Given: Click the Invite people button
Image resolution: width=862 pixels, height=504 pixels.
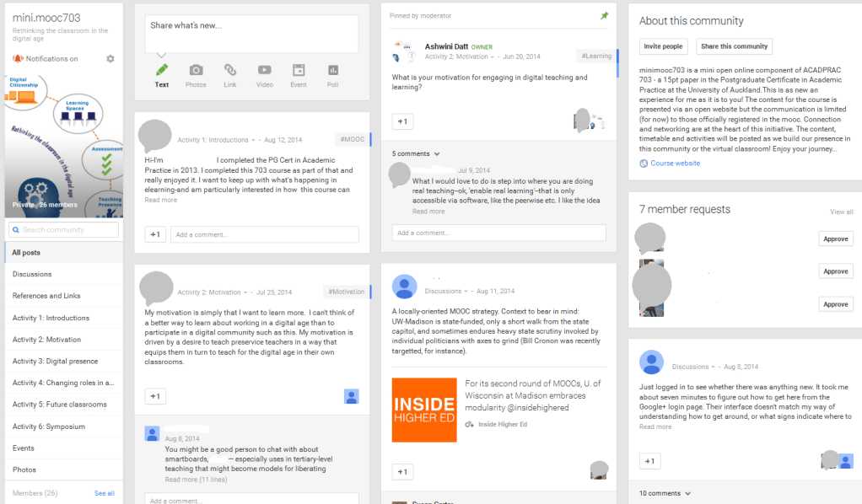Looking at the screenshot, I should point(663,46).
